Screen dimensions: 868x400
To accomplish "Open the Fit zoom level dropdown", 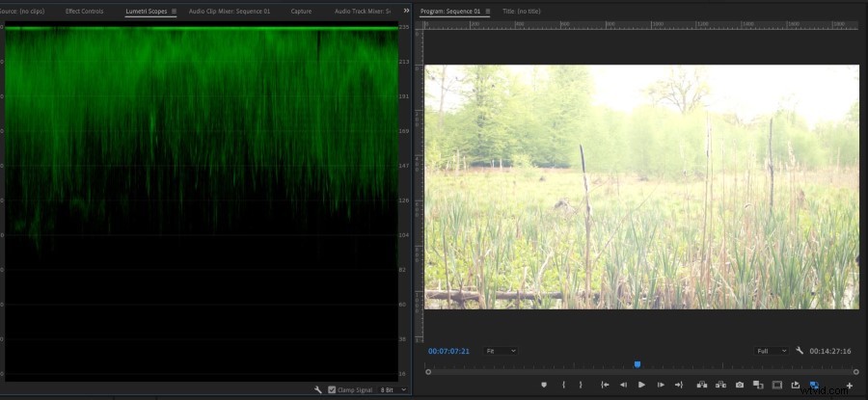I will (x=501, y=351).
